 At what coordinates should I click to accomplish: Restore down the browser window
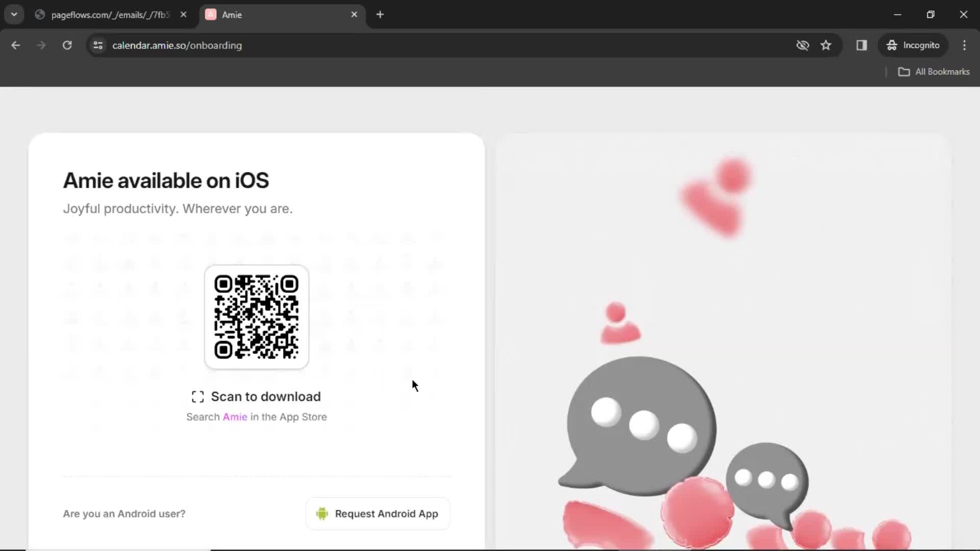[930, 15]
